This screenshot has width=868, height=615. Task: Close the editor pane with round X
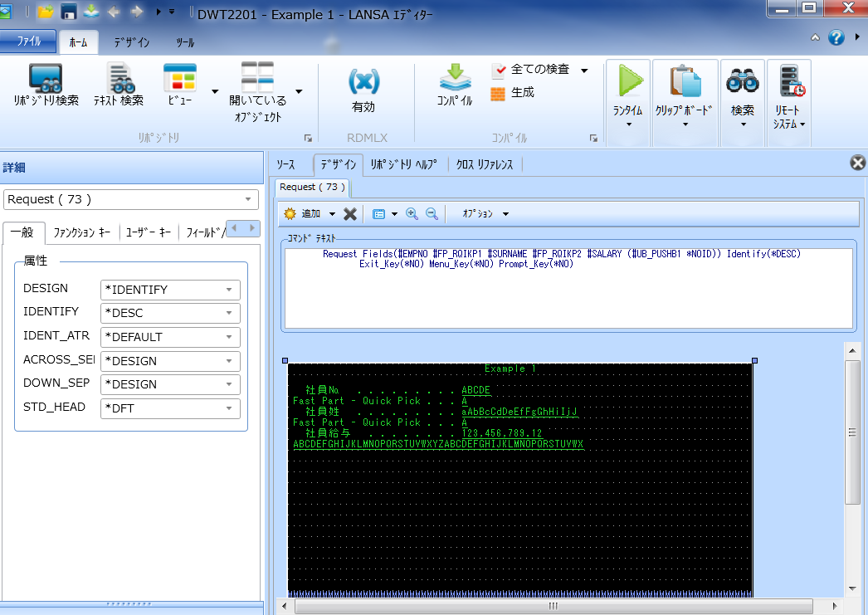click(857, 163)
